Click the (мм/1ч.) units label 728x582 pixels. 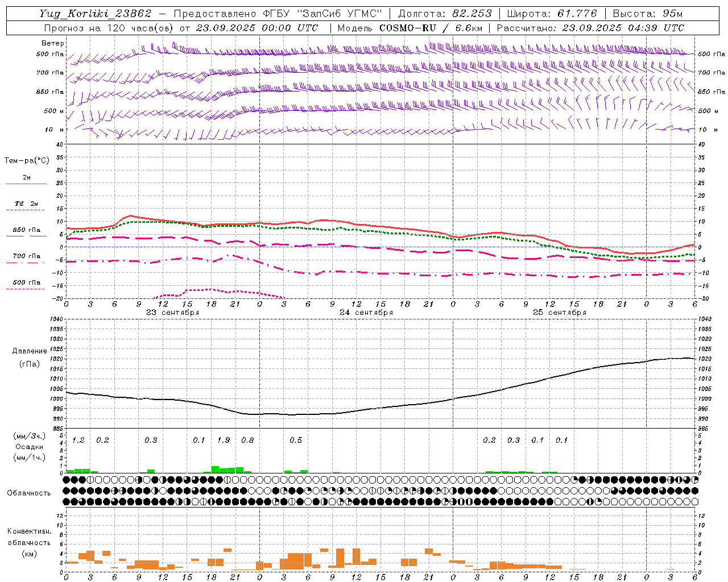click(29, 458)
